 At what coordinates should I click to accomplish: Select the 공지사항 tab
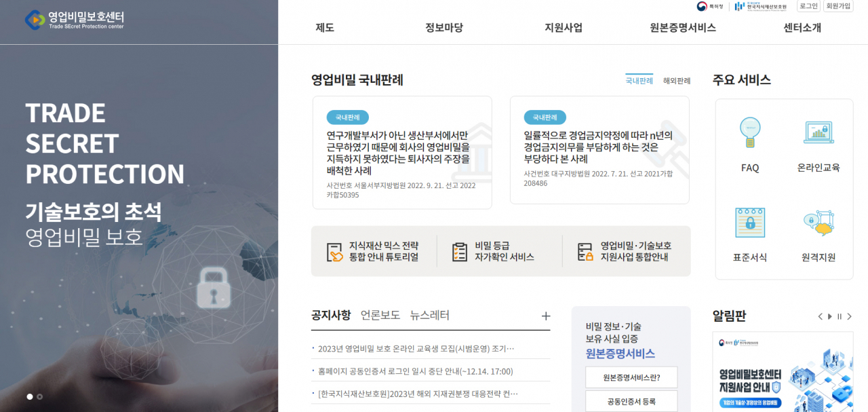(331, 316)
